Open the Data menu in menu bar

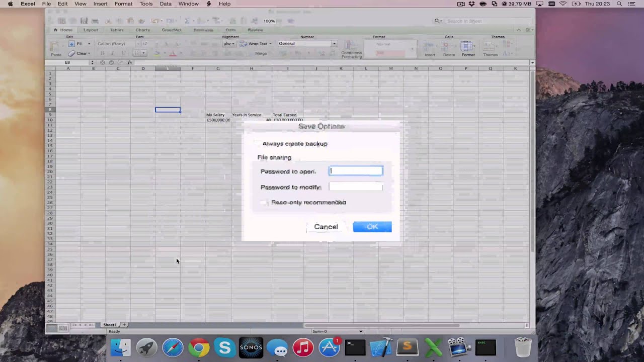[x=166, y=4]
